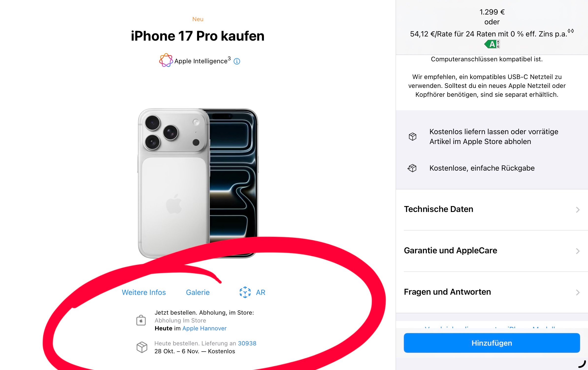Expand Garantie und AppleCare chevron

click(578, 251)
